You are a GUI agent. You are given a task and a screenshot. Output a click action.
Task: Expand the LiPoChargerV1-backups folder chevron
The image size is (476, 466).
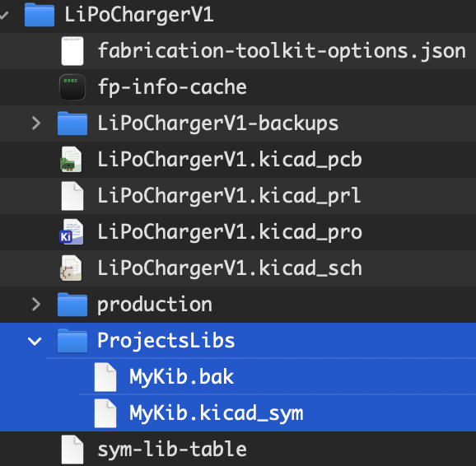[36, 123]
